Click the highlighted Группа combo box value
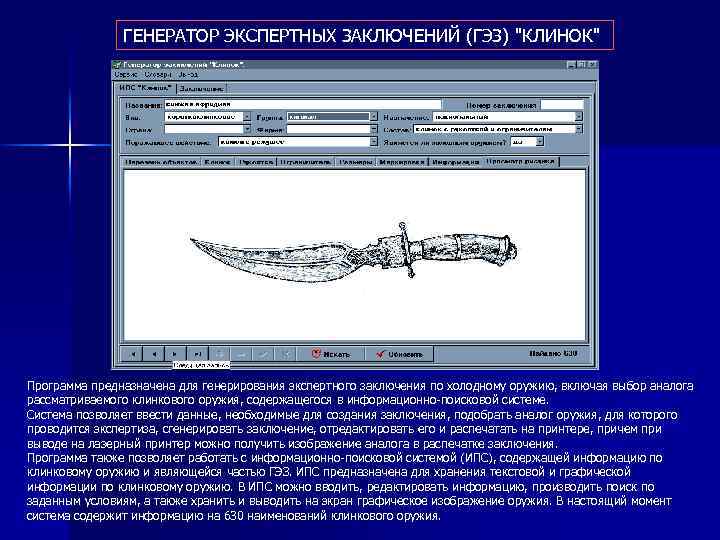Image resolution: width=720 pixels, height=540 pixels. point(328,117)
